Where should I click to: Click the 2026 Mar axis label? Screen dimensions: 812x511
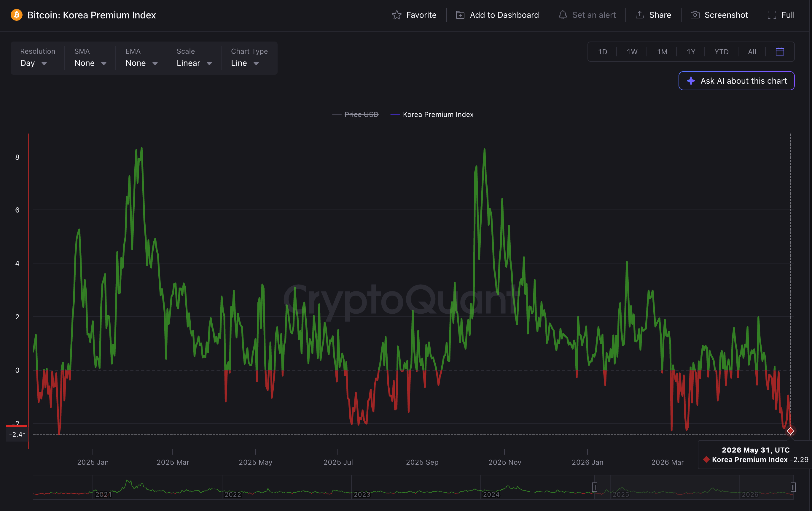point(667,462)
